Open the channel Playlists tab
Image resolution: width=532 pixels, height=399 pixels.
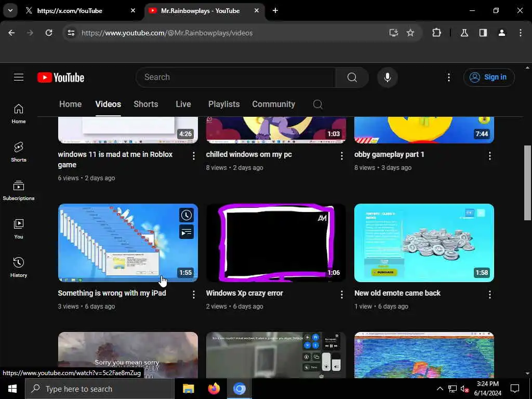tap(224, 104)
